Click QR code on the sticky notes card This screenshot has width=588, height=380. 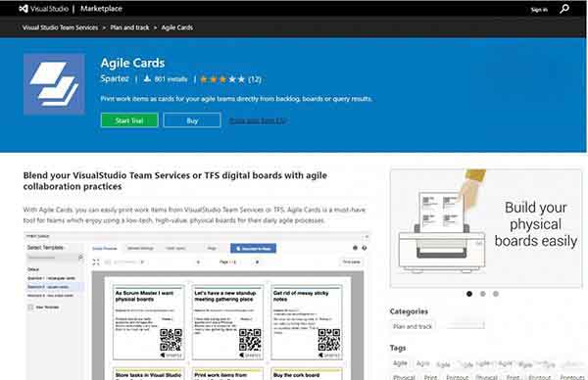point(329,340)
